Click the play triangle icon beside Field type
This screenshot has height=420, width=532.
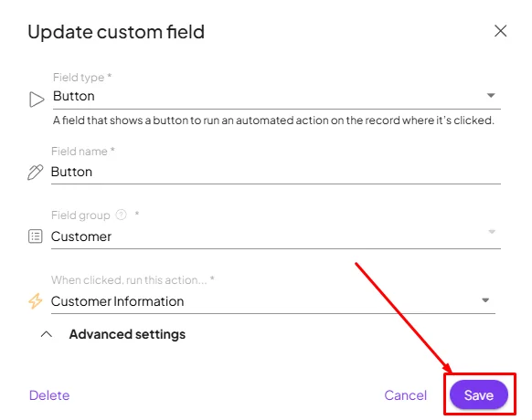37,100
